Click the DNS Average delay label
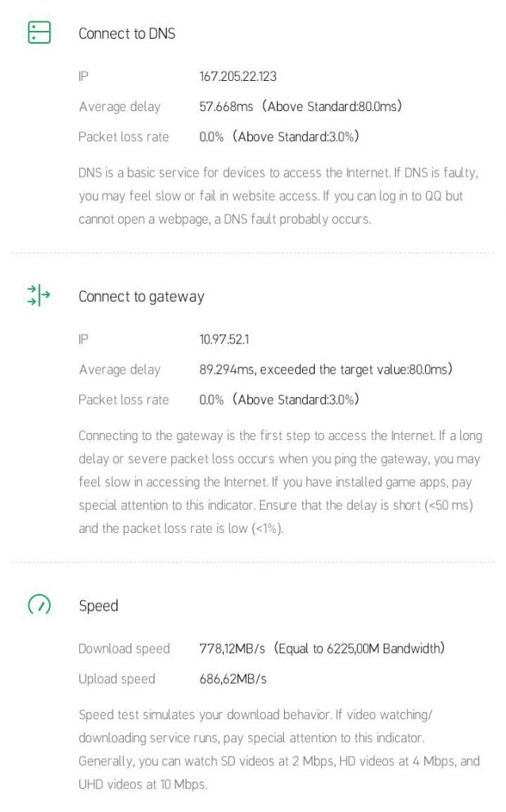 119,106
